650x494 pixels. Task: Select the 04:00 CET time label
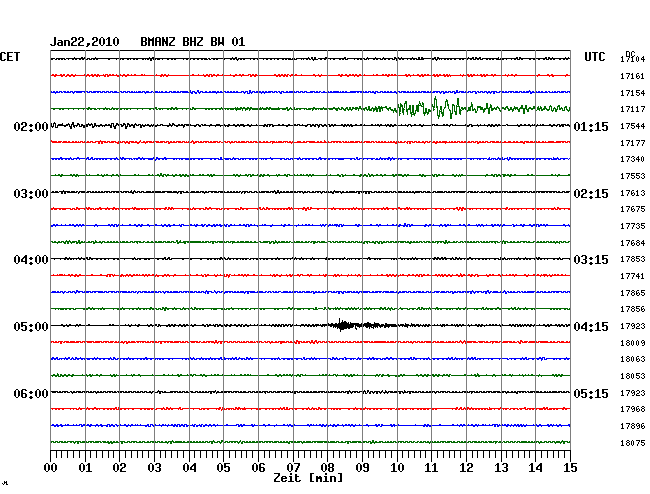click(x=31, y=260)
